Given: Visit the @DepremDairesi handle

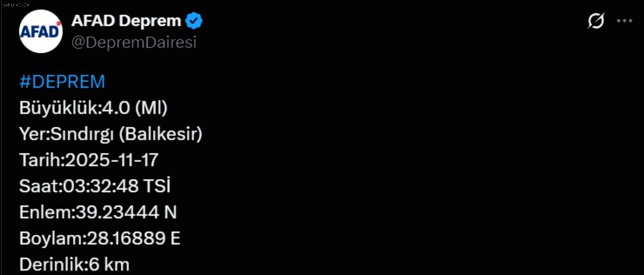Looking at the screenshot, I should coord(134,42).
